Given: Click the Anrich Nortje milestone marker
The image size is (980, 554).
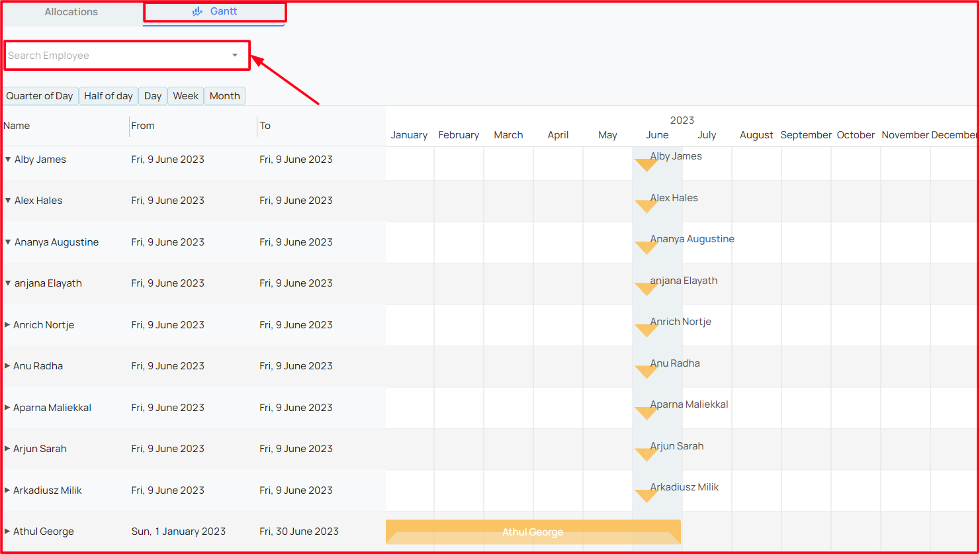Looking at the screenshot, I should (646, 330).
